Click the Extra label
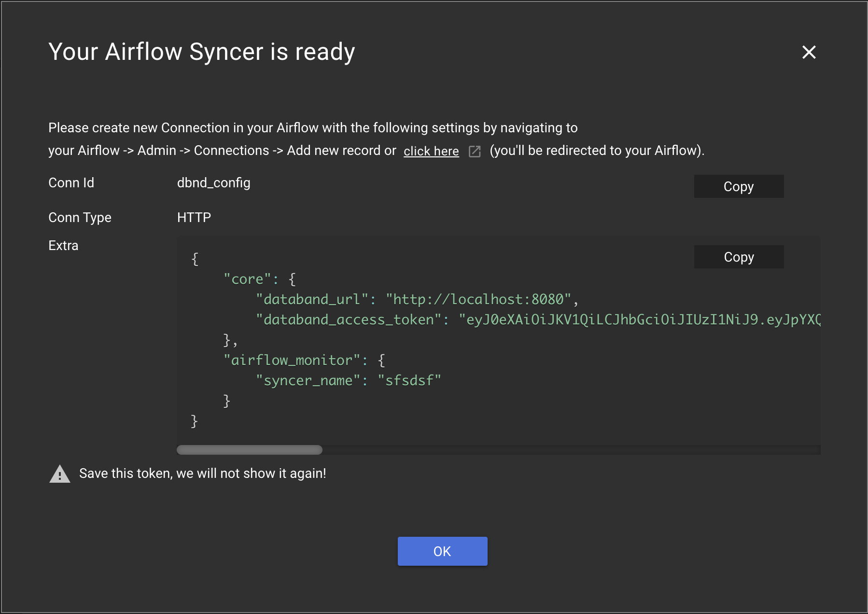The height and width of the screenshot is (614, 868). [63, 246]
